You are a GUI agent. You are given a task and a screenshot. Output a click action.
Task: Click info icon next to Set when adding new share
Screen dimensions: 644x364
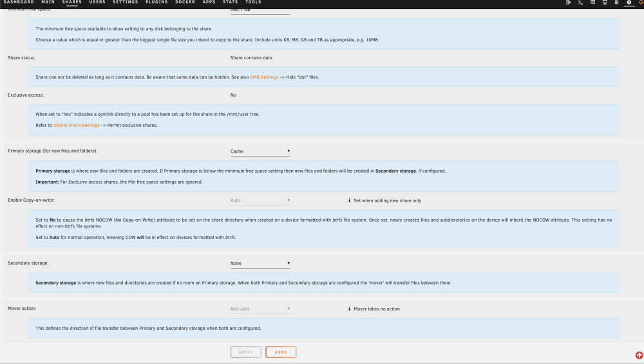click(349, 200)
